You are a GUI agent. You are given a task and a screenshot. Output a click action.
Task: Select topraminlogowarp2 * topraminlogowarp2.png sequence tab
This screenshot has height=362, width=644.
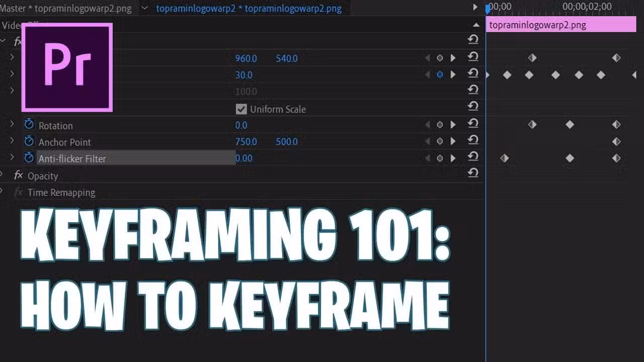249,9
